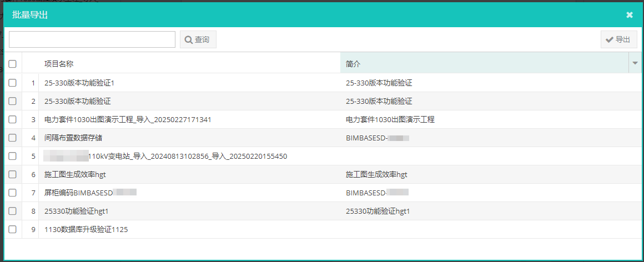The height and width of the screenshot is (262, 644).
Task: Click 简介 cell 施工图生成效率hgt
Action: 376,174
